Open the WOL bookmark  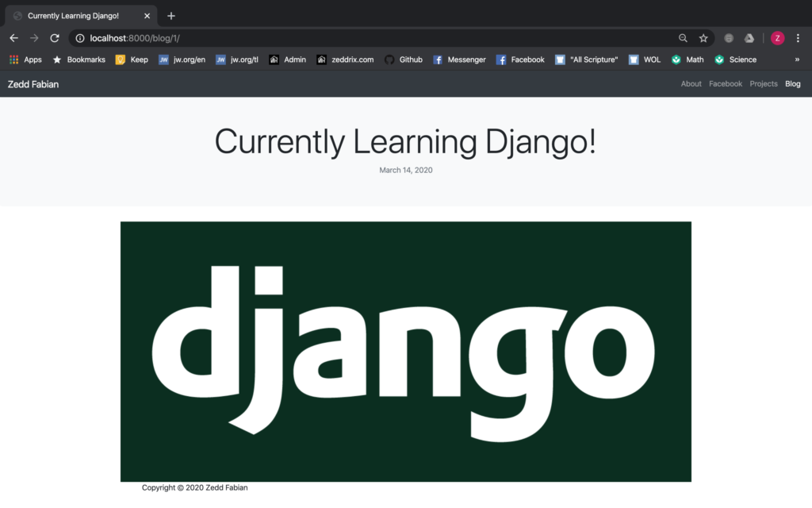(x=645, y=60)
